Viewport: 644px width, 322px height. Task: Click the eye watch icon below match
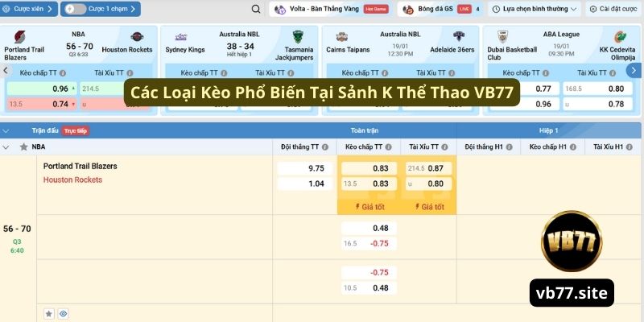(63, 314)
